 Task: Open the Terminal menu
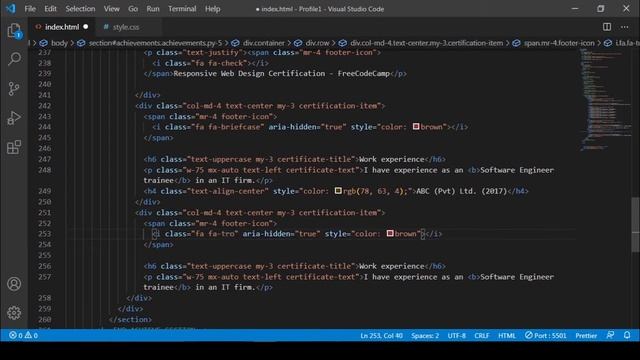(182, 9)
